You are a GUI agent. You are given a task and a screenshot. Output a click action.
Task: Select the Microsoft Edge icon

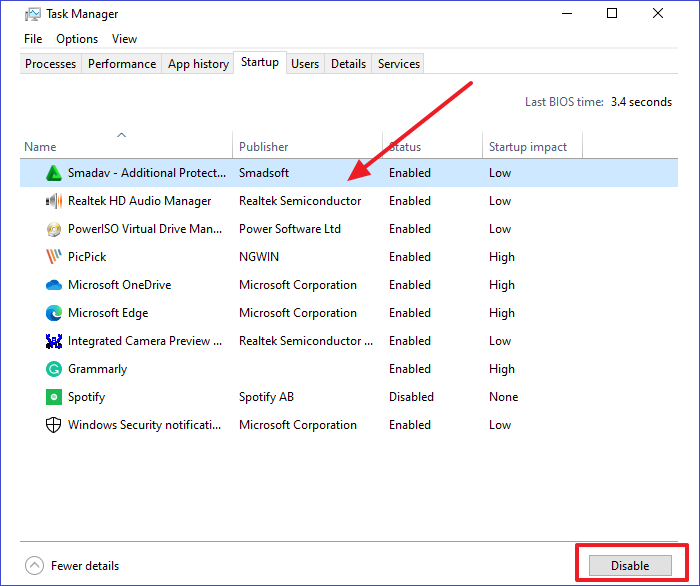tap(54, 313)
